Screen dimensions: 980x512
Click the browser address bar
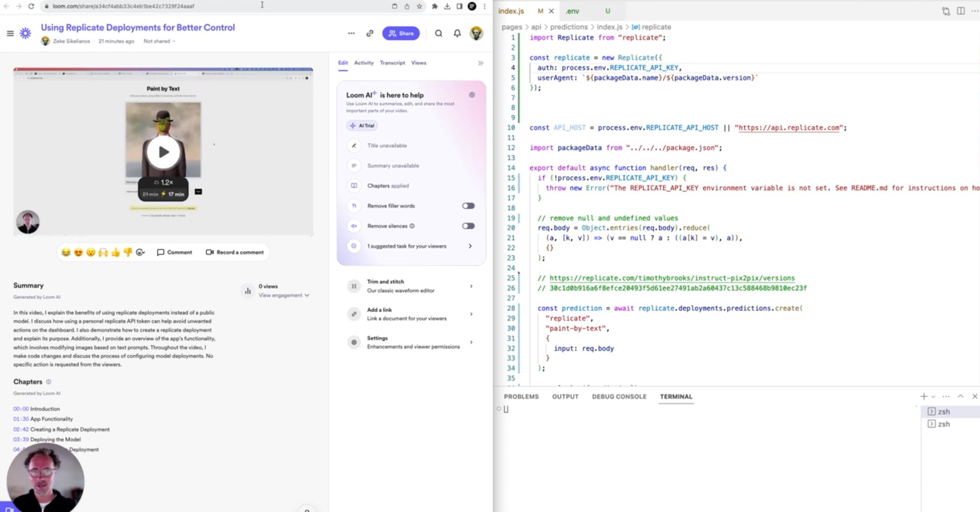(217, 6)
